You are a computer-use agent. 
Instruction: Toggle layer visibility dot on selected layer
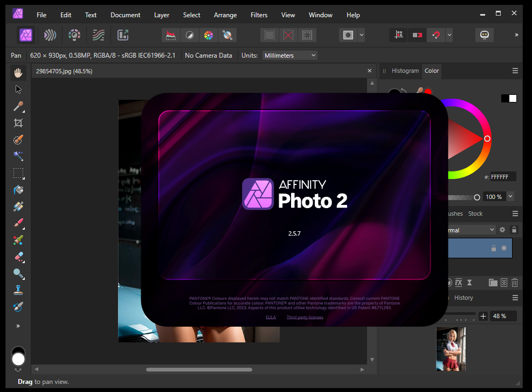tap(504, 248)
